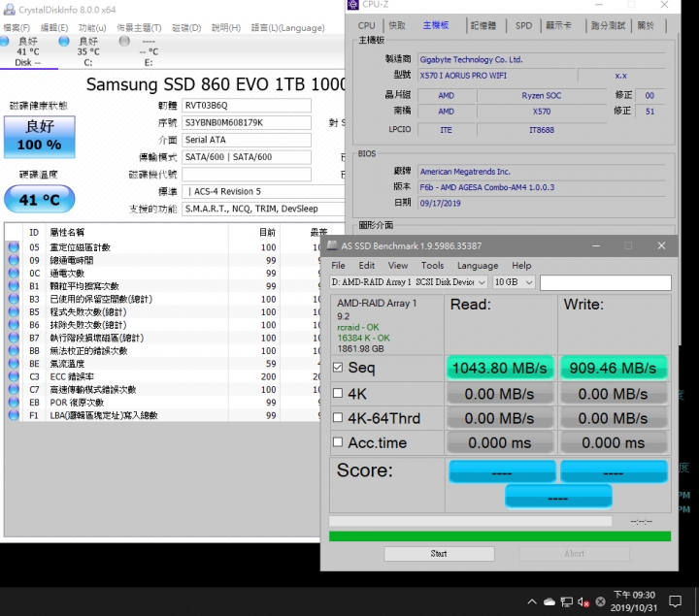Click the green progress bar in AS SSD
Image resolution: width=699 pixels, height=616 pixels.
click(x=500, y=536)
